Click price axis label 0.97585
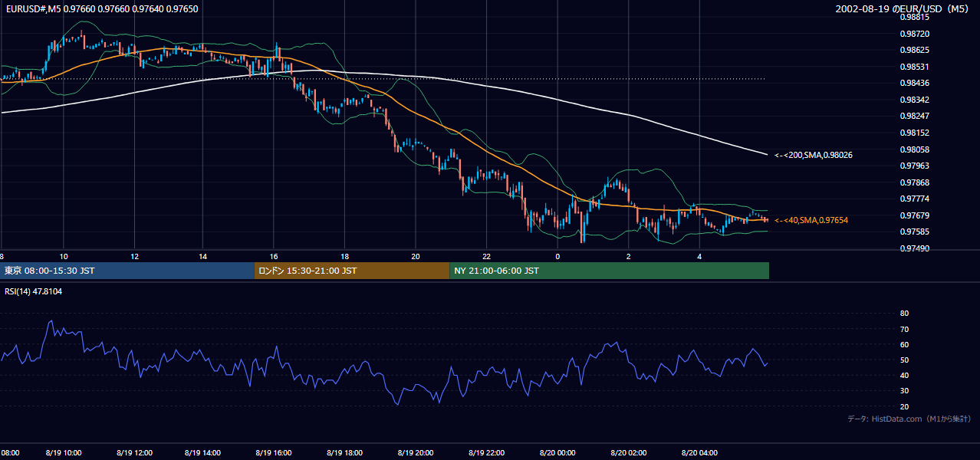Screen dimensions: 980x460 pyautogui.click(x=914, y=232)
